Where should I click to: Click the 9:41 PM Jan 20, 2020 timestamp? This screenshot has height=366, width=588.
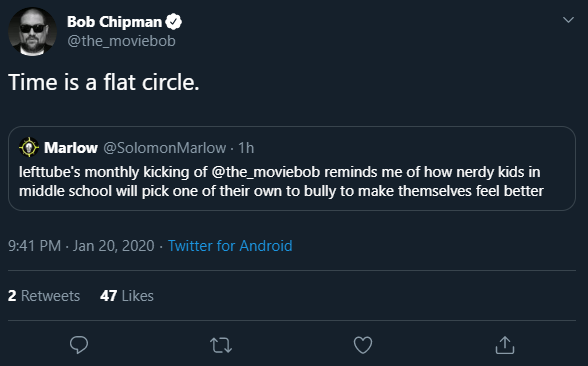click(81, 246)
